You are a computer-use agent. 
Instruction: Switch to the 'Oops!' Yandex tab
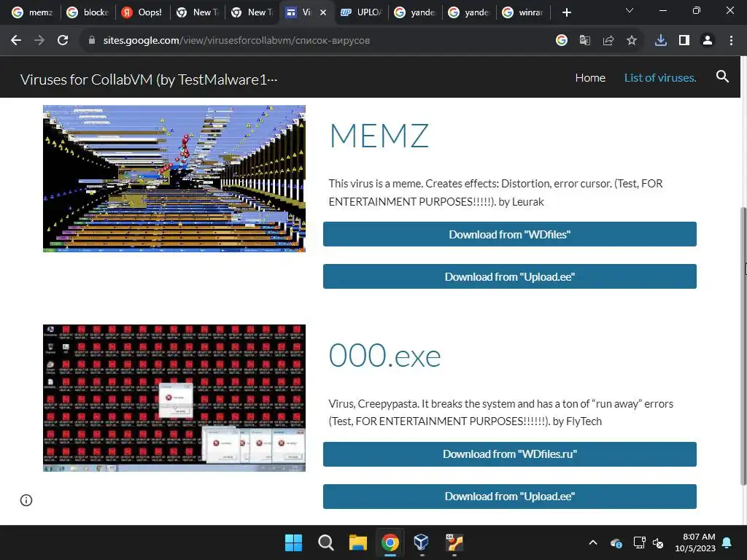142,13
